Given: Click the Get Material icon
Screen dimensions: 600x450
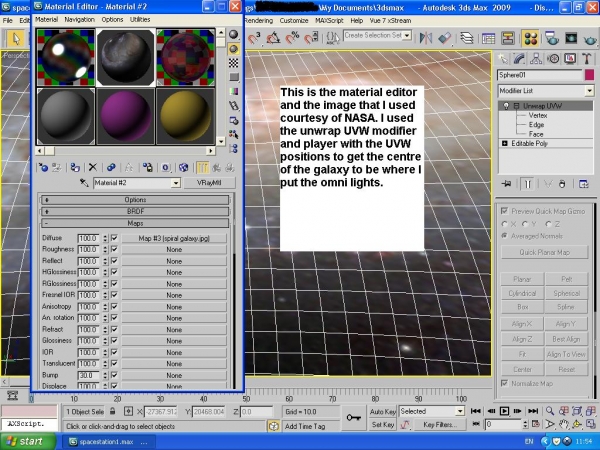Looking at the screenshot, I should coord(44,168).
